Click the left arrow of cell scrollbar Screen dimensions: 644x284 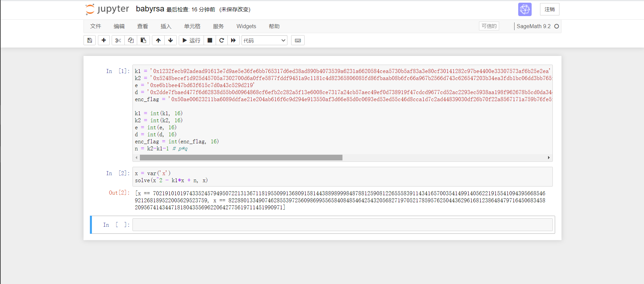[137, 158]
